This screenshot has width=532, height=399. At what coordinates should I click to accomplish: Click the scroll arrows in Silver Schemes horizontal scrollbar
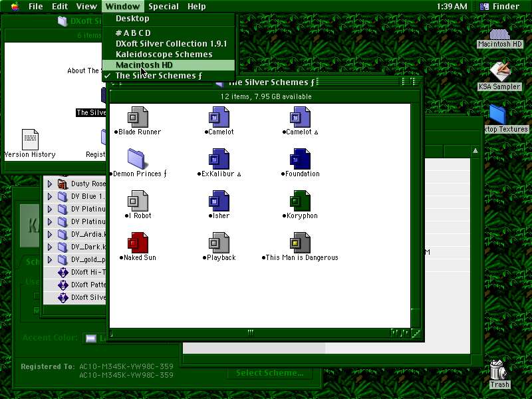(400, 333)
